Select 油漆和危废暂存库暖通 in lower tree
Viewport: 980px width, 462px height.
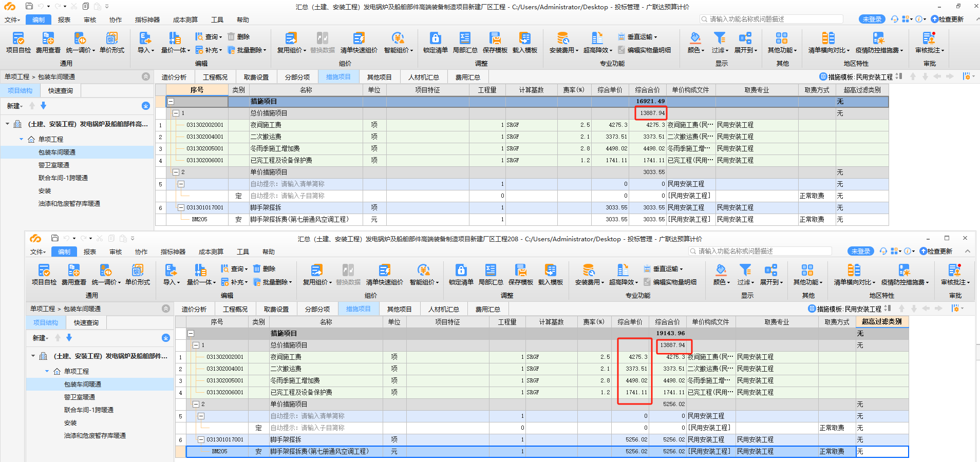[x=95, y=435]
